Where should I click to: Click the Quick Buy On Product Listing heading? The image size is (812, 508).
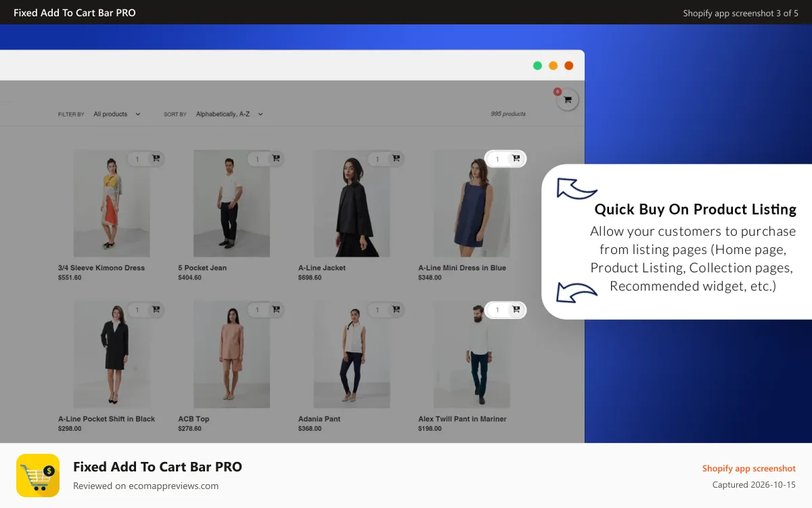695,209
